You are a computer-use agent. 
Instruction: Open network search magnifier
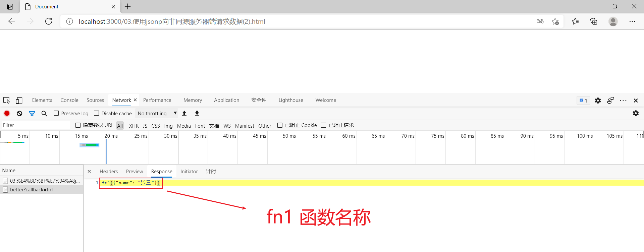[x=44, y=114]
